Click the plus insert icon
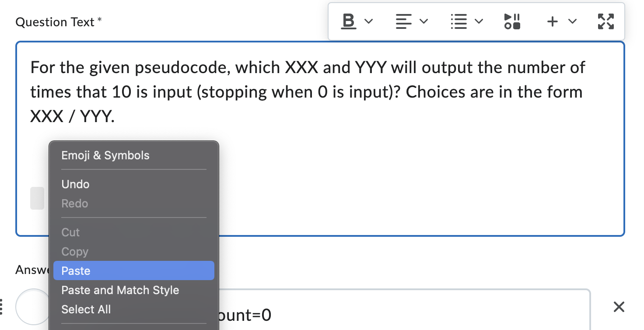 [x=553, y=21]
